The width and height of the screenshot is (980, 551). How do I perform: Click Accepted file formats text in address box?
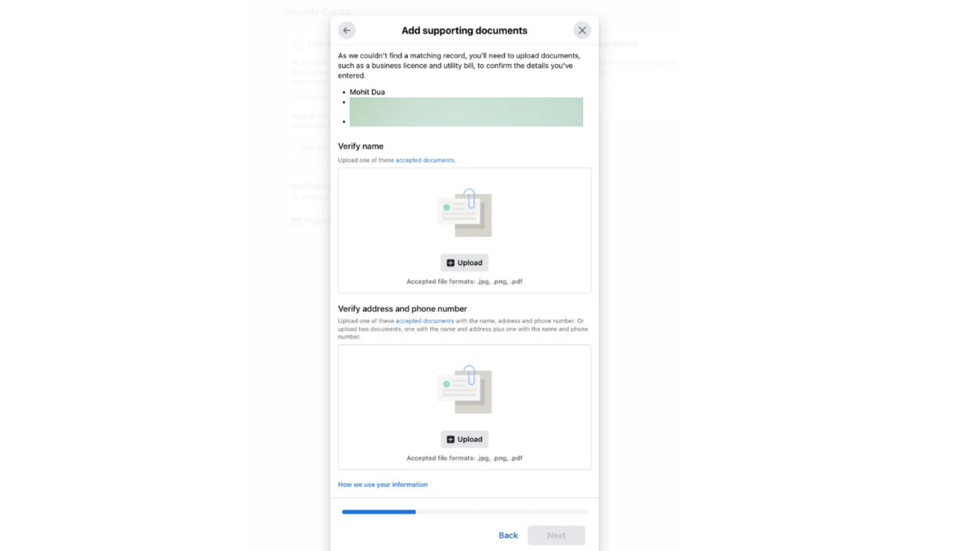pyautogui.click(x=464, y=458)
